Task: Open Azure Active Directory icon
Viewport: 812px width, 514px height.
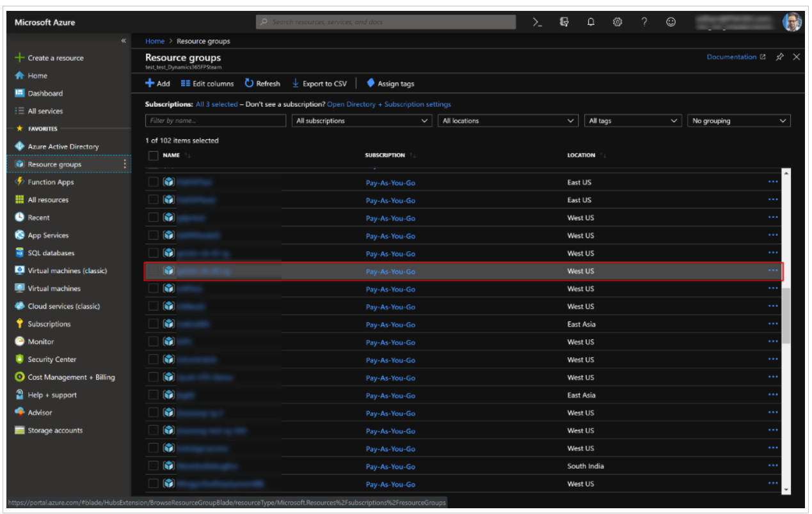Action: [19, 146]
